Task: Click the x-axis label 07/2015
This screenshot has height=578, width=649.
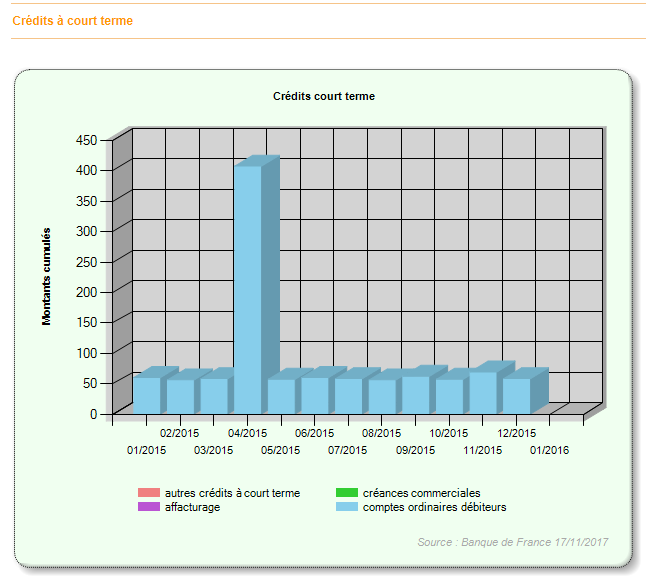Action: tap(348, 450)
